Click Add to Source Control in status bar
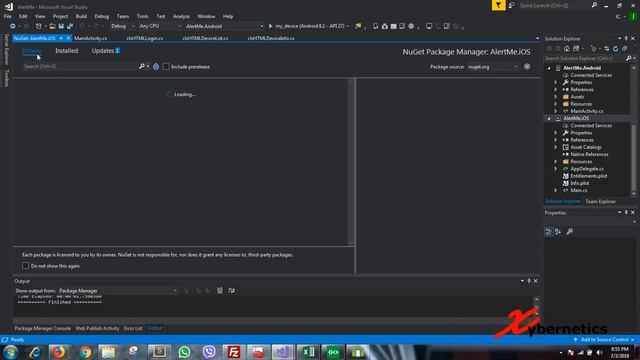The height and width of the screenshot is (360, 640). 604,340
